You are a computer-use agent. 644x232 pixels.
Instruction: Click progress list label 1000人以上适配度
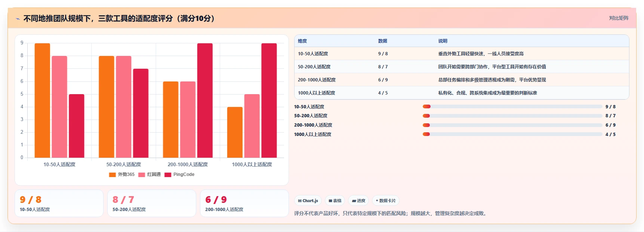click(313, 134)
